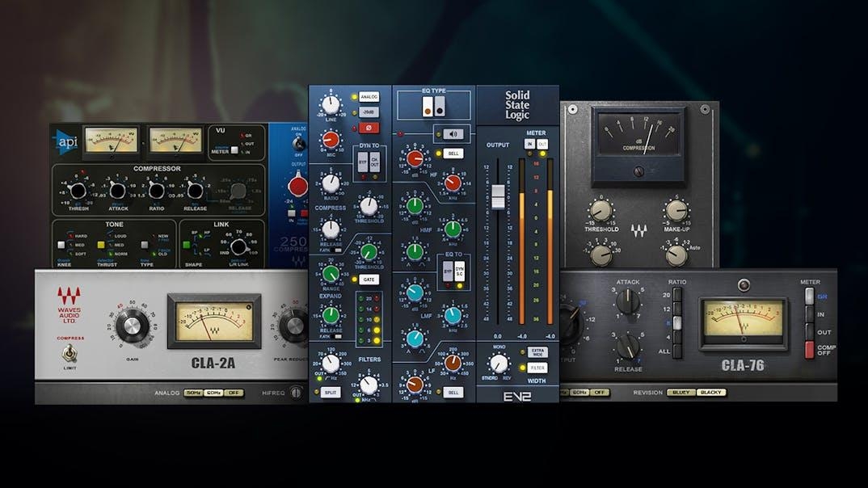Select the Blacky revision on CLA-76

(710, 392)
